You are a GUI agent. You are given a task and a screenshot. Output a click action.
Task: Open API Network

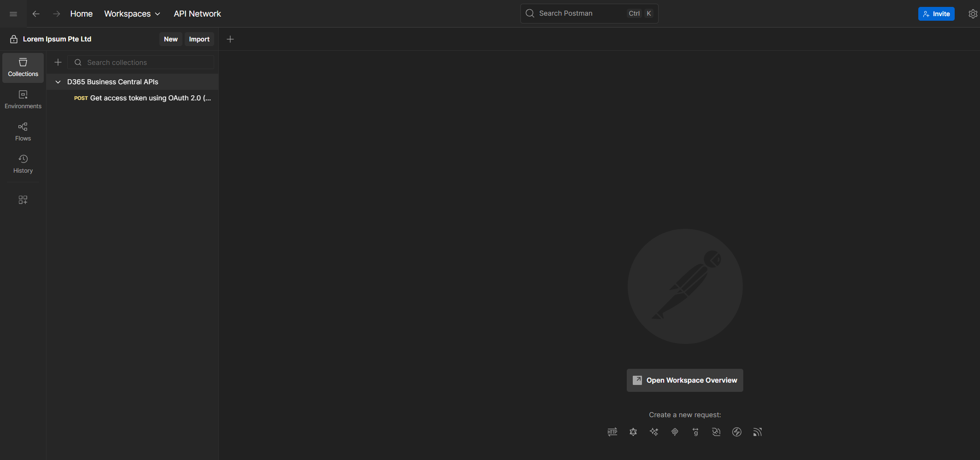coord(197,14)
